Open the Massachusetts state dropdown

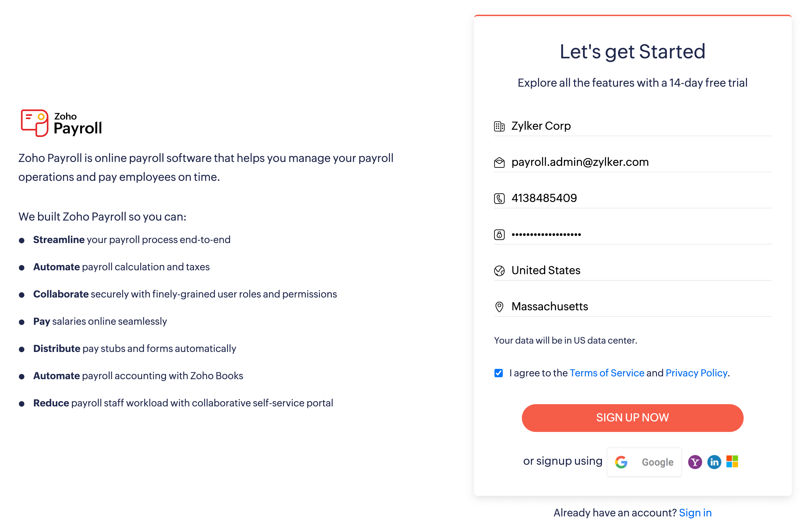[x=638, y=306]
